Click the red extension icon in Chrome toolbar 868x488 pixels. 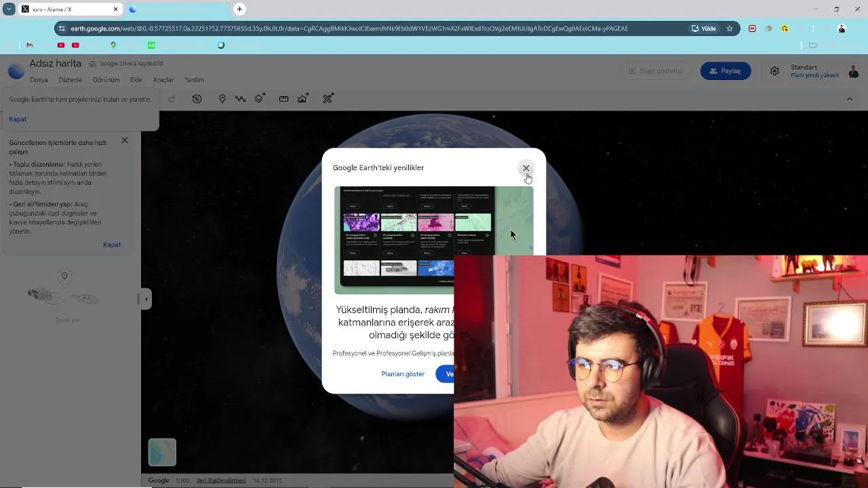(752, 28)
